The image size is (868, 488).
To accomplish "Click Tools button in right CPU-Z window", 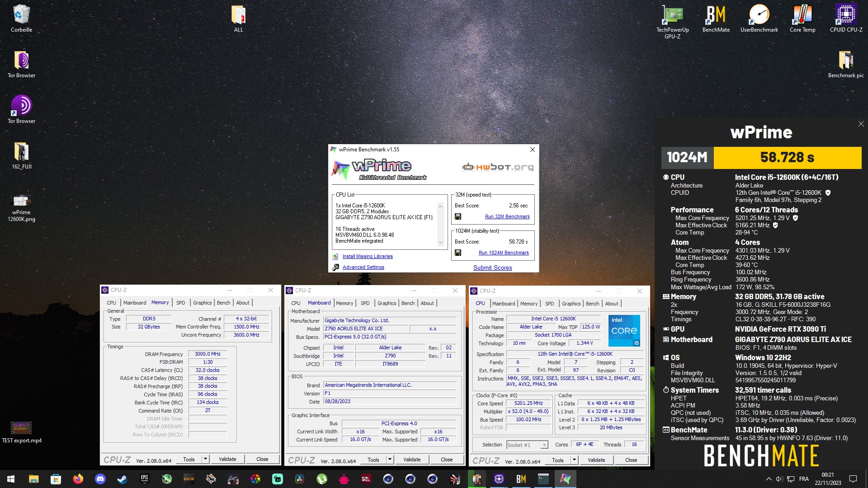I will tap(557, 460).
